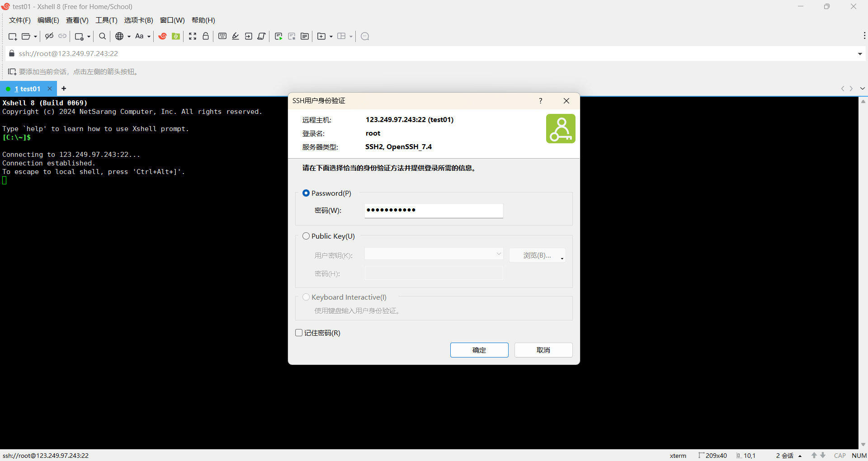
Task: Close the SSH authentication dialog
Action: (566, 101)
